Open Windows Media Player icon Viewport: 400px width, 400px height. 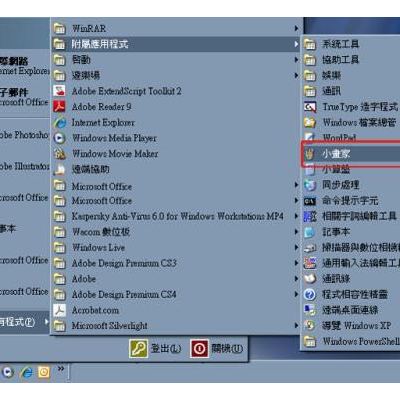59,138
